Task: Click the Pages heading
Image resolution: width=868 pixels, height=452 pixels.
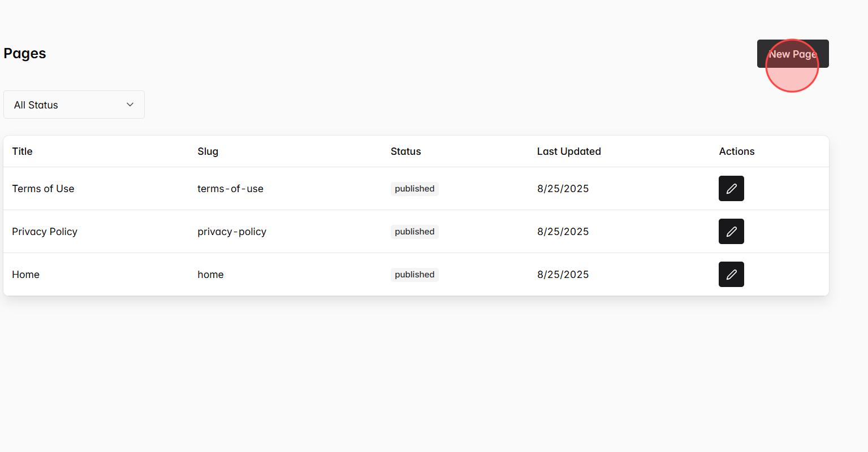Action: pos(24,53)
